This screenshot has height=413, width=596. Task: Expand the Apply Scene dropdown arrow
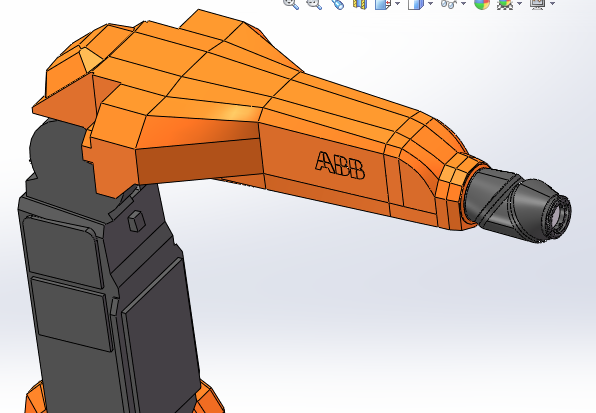pos(520,3)
